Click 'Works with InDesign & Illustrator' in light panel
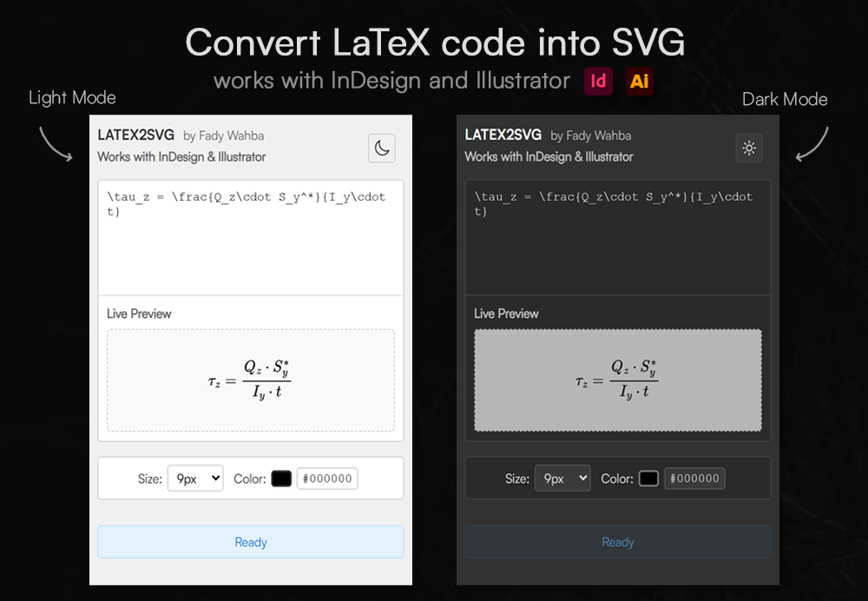Viewport: 868px width, 601px height. pos(181,156)
